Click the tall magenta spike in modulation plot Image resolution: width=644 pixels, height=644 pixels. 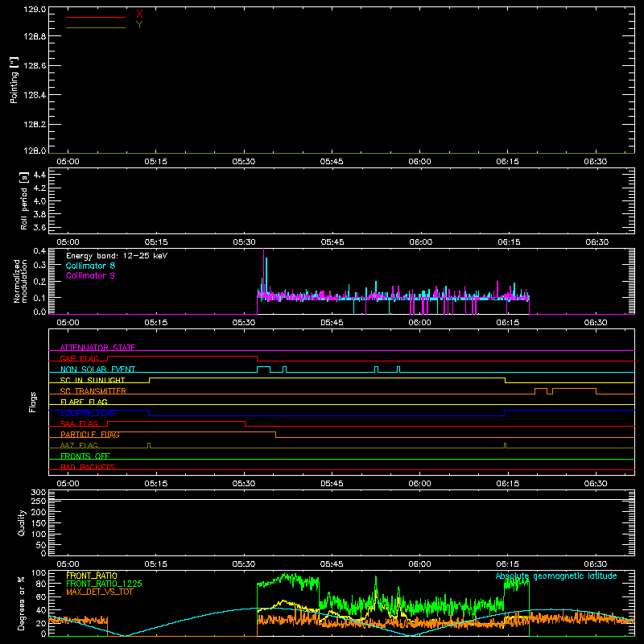tap(264, 271)
